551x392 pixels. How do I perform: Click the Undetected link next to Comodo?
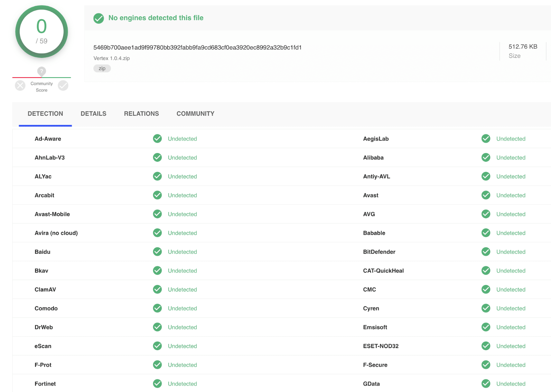[182, 308]
